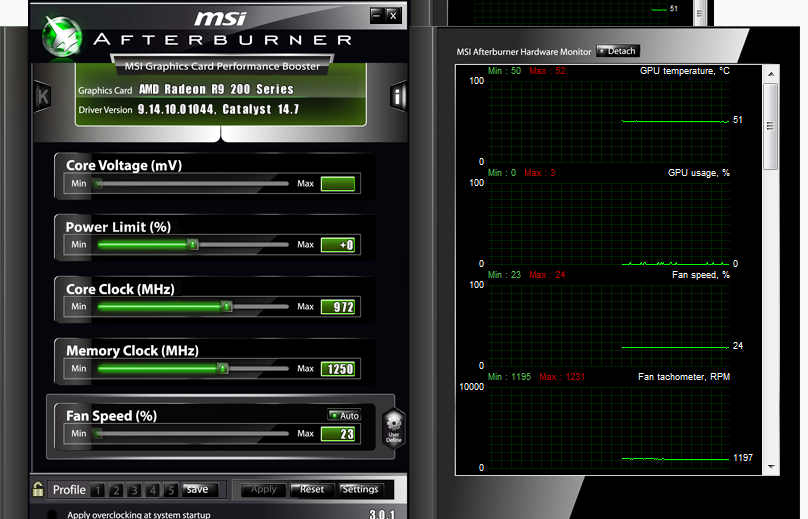Click the Apply button

pos(263,490)
